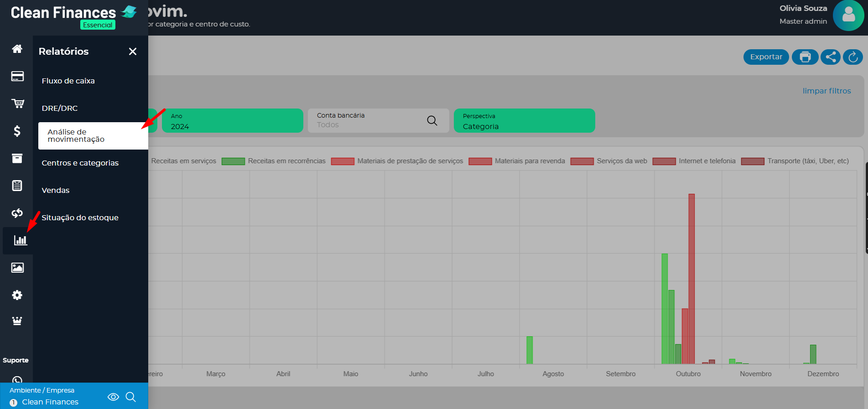Screen dimensions: 868x409
Task: Open the home icon in sidebar
Action: [17, 49]
